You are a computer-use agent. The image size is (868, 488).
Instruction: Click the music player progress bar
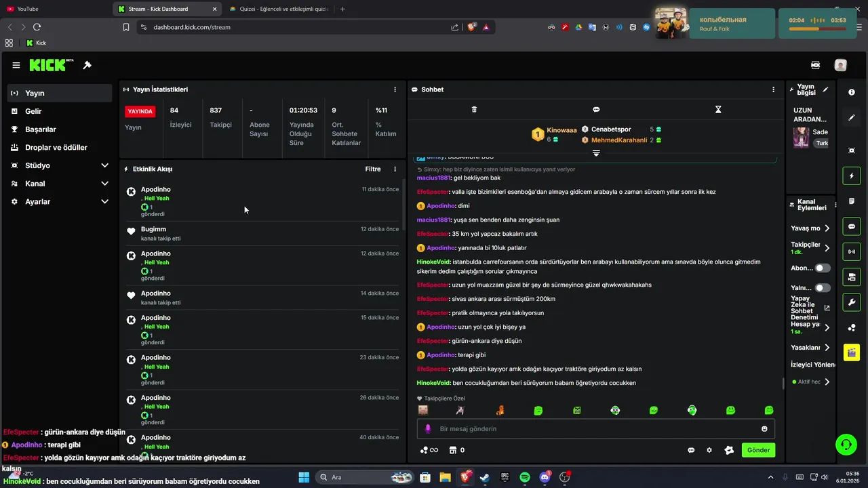point(817,29)
